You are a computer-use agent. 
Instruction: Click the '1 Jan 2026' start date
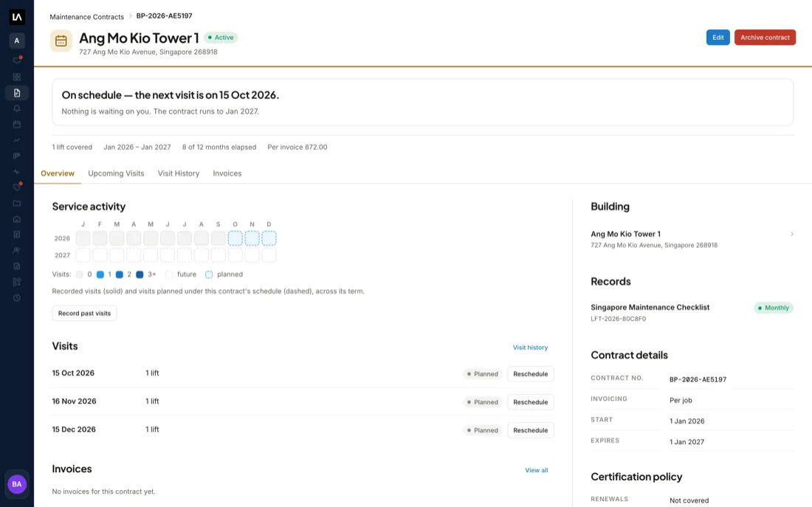click(x=687, y=421)
